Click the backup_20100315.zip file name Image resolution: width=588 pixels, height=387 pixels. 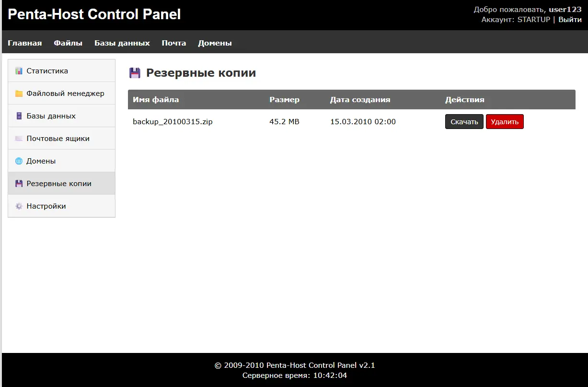click(173, 122)
